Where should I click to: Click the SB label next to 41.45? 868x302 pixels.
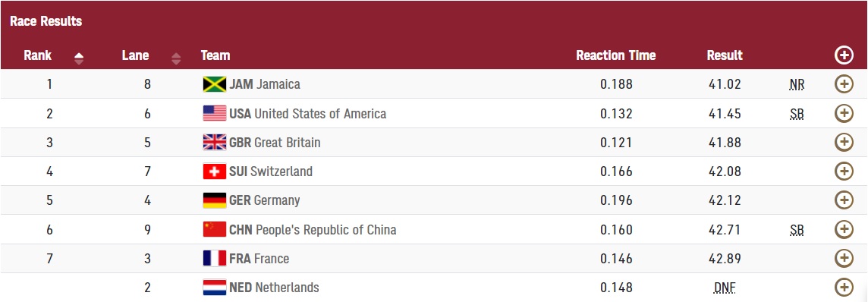pyautogui.click(x=797, y=114)
